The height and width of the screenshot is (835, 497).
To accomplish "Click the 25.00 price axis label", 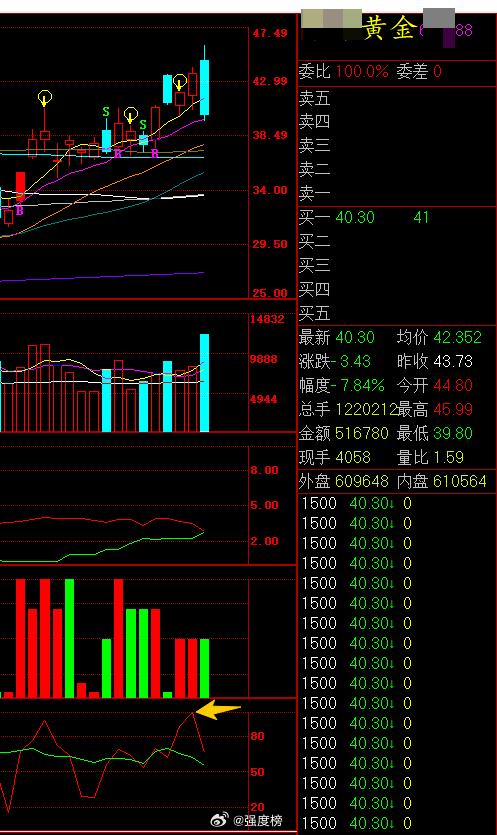I will 270,293.
